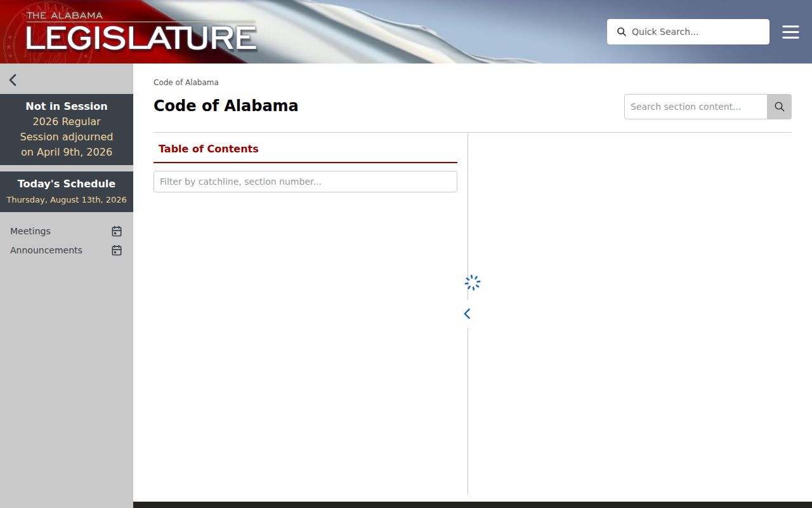812x508 pixels.
Task: Collapse the Table of Contents panel chevron
Action: (468, 314)
